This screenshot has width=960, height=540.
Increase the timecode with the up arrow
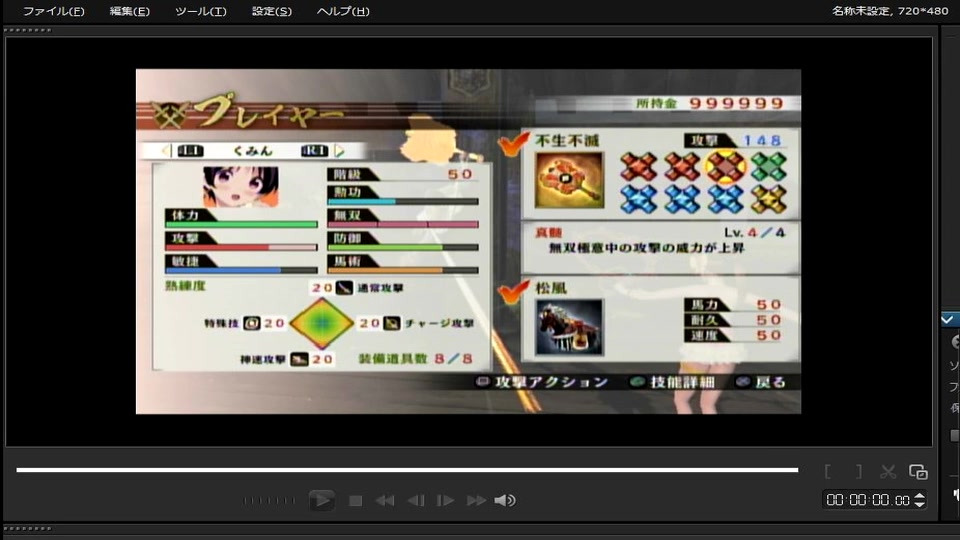920,497
